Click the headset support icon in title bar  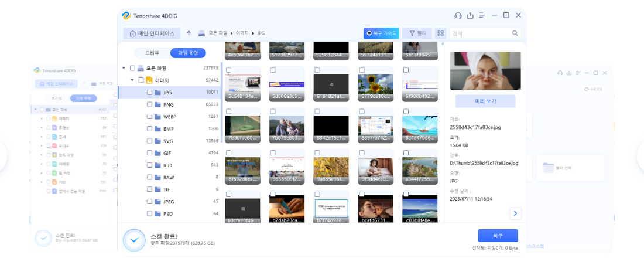click(x=458, y=16)
